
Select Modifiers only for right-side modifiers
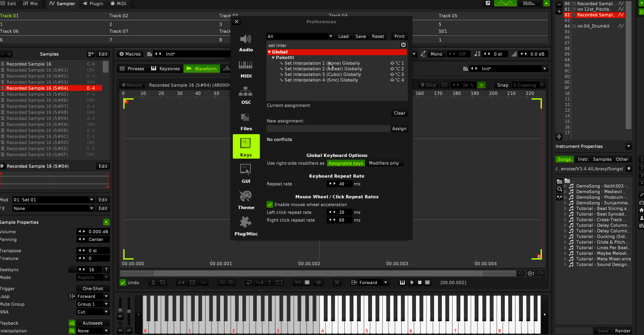click(384, 163)
